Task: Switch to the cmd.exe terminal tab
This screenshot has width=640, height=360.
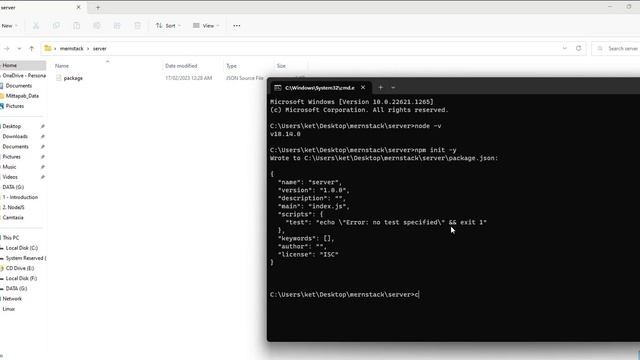Action: 320,88
